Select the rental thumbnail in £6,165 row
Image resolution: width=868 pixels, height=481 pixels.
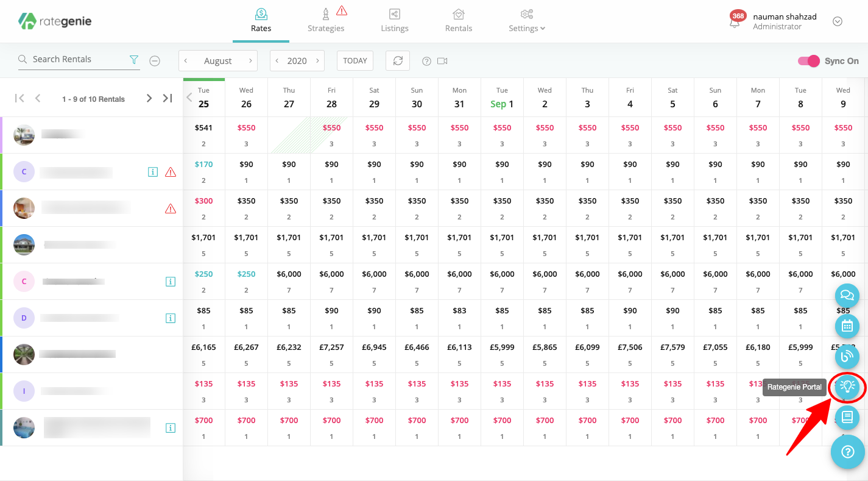point(24,354)
